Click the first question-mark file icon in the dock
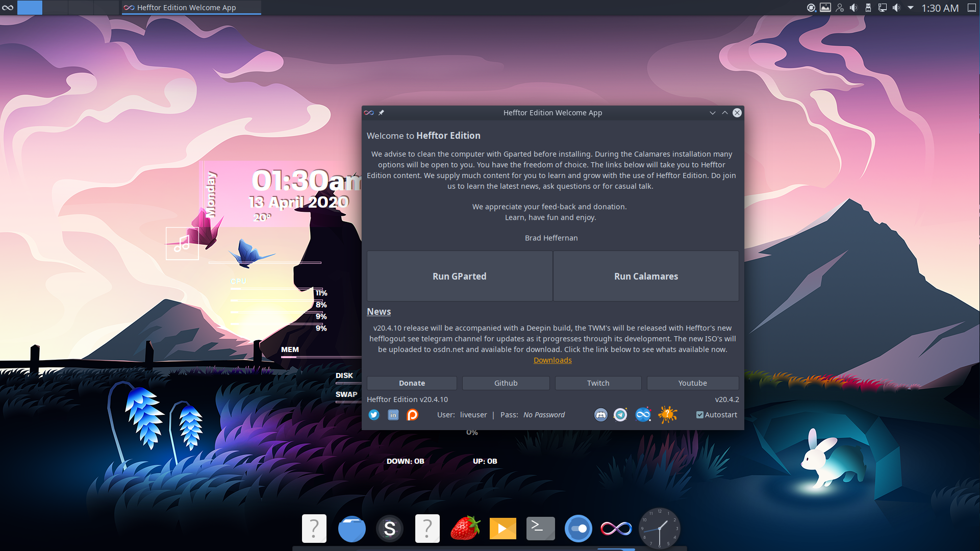Image resolution: width=980 pixels, height=551 pixels. (x=314, y=529)
